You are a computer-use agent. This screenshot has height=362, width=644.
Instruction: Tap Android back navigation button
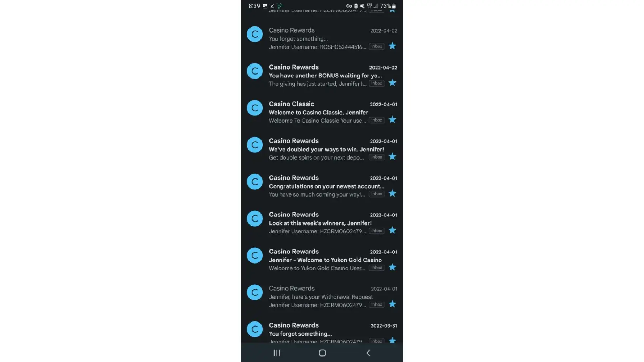coord(368,353)
